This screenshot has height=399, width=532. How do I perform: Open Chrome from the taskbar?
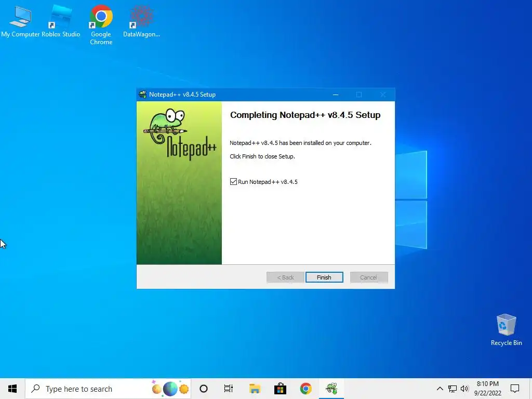point(305,389)
